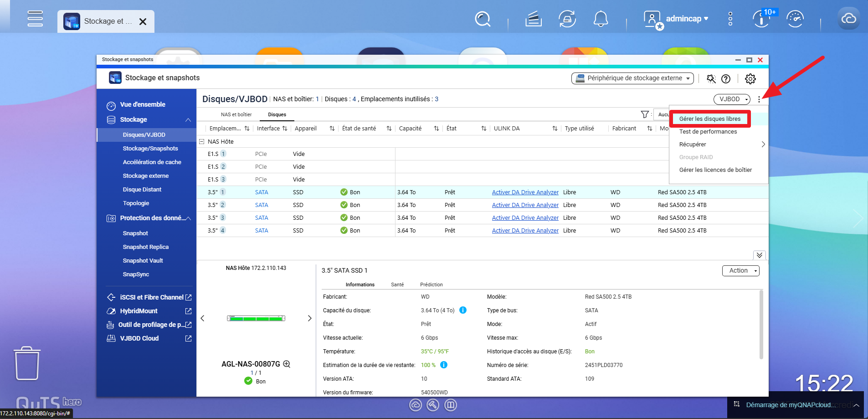The height and width of the screenshot is (419, 868).
Task: Open the resource monitor dashboard gauge
Action: pos(795,19)
